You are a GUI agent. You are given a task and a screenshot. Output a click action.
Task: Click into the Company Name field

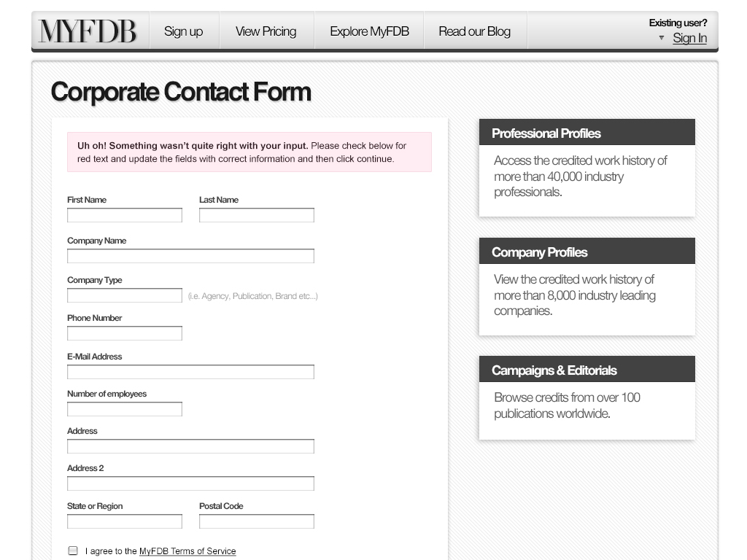click(x=190, y=256)
